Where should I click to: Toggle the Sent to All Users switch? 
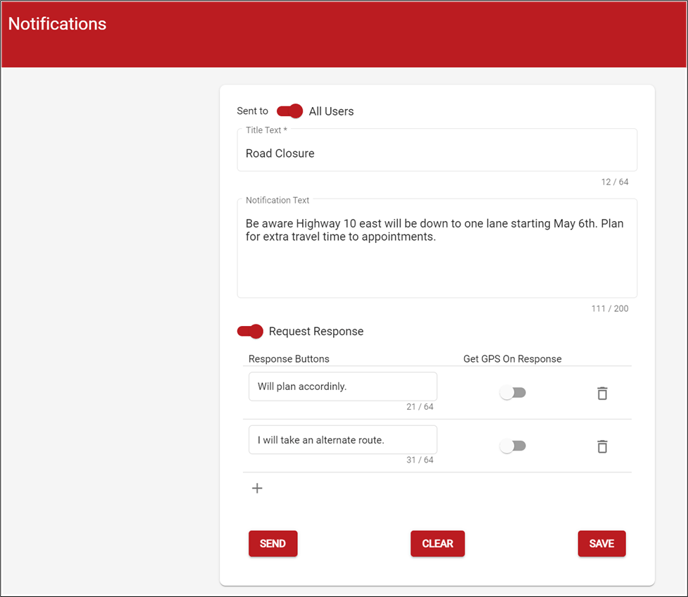[290, 111]
